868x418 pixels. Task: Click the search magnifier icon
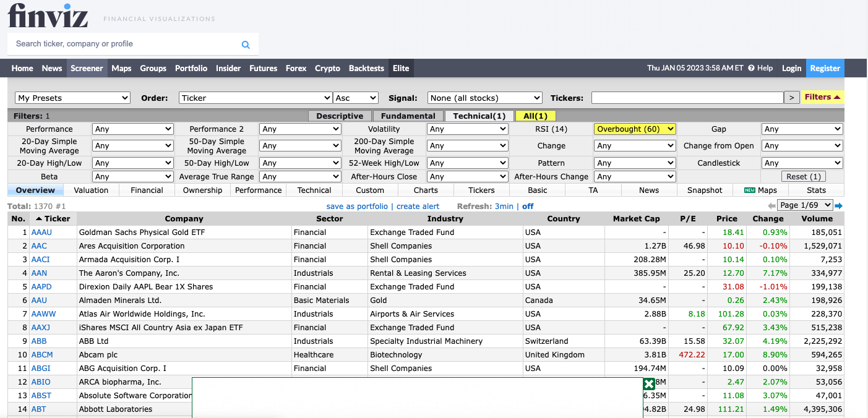246,45
